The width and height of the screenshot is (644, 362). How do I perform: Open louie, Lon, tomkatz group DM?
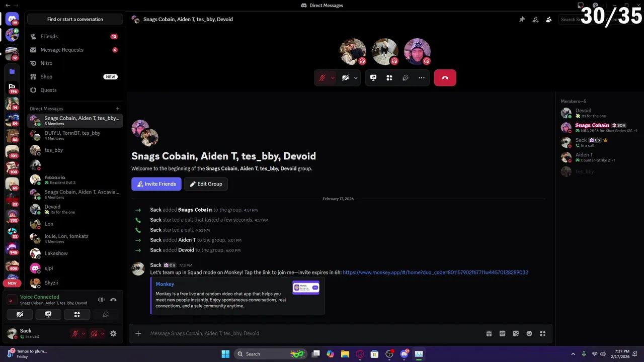[75, 238]
